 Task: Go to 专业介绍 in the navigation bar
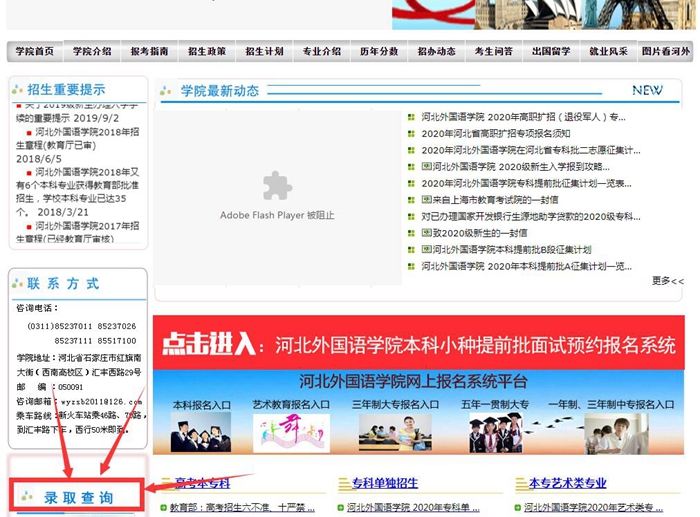tap(322, 51)
